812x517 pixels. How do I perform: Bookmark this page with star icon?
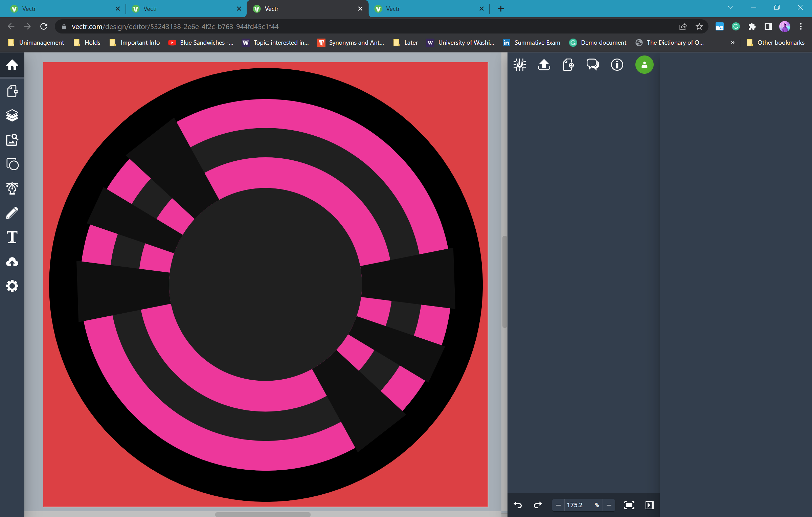[699, 26]
